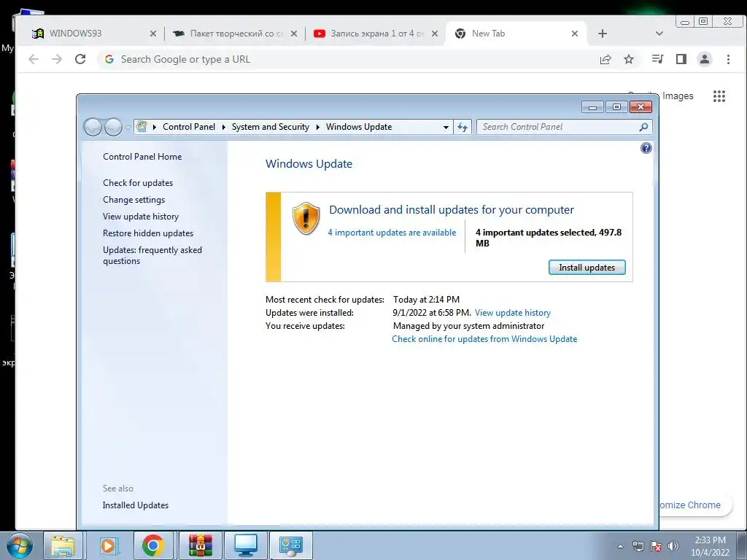747x560 pixels.
Task: Toggle the Chrome side panel icon
Action: [681, 59]
